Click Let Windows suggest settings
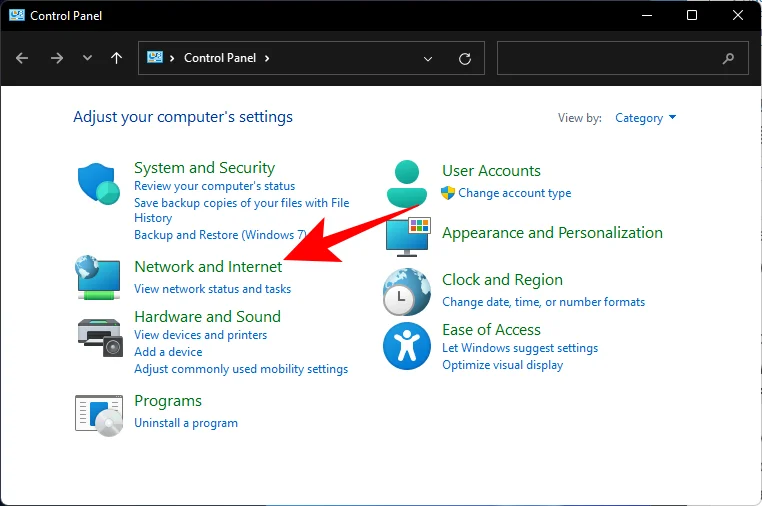The image size is (762, 506). click(520, 348)
